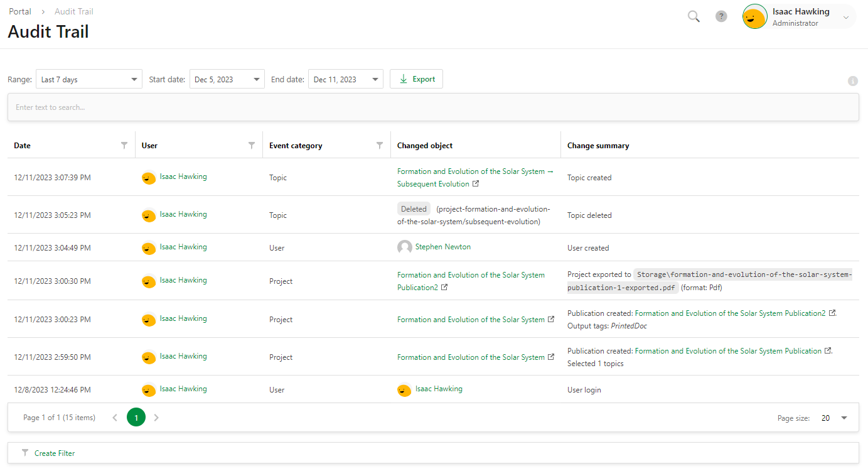Image resolution: width=868 pixels, height=471 pixels.
Task: Open the User column filter icon
Action: tap(252, 145)
